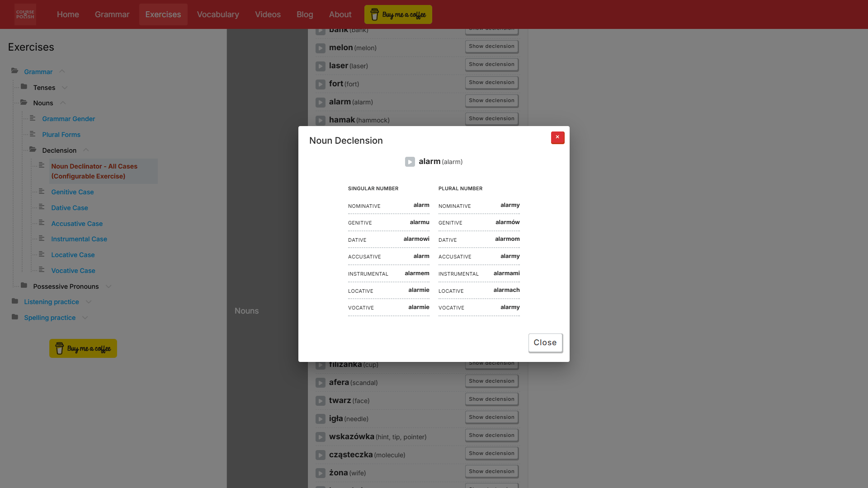Screen dimensions: 868x488
Task: Play pronunciation of "alarm" in the modal
Action: (x=410, y=161)
